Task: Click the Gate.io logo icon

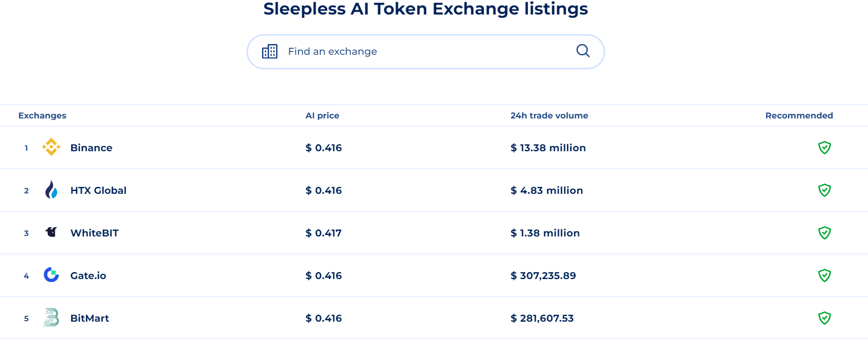Action: [51, 275]
